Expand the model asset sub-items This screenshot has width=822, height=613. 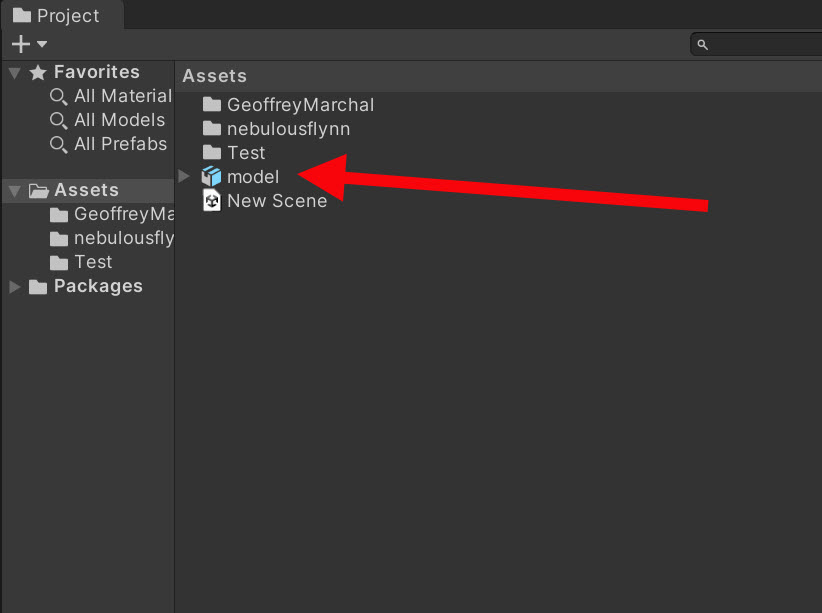click(x=183, y=176)
